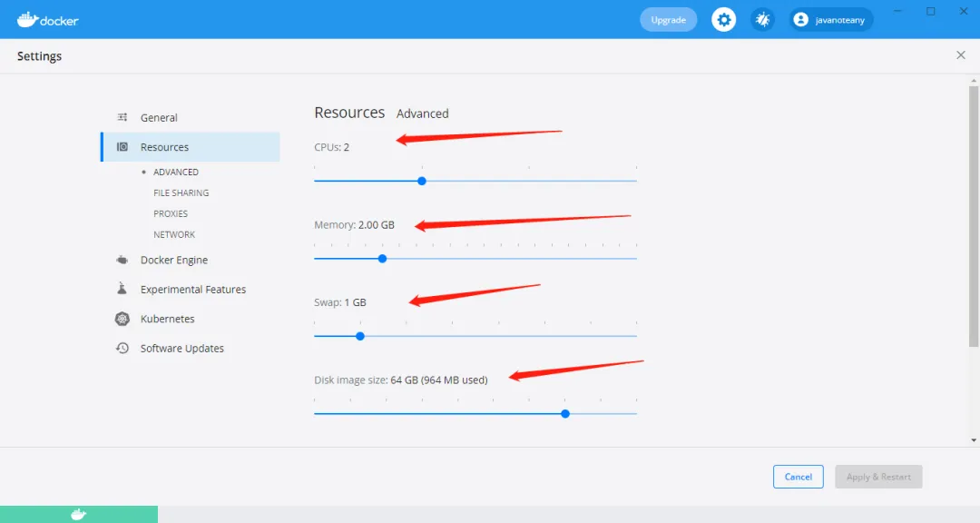The width and height of the screenshot is (980, 523).
Task: Click the vertical scrollbar thumb
Action: pos(973,216)
